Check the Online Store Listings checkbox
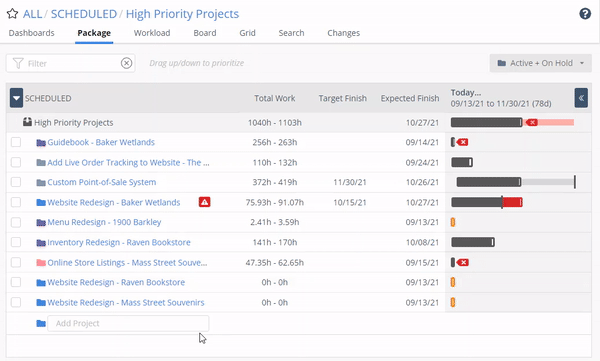The image size is (600, 361). click(x=16, y=263)
